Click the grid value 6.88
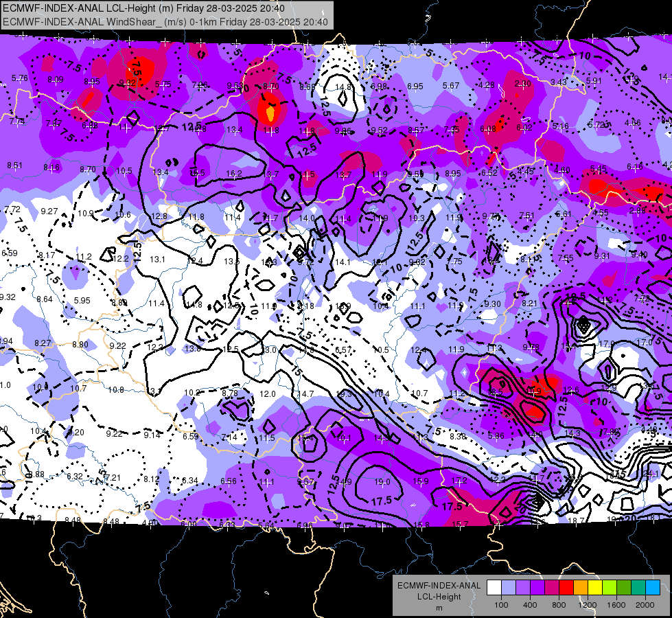Viewport: 672px width, 618px height. tap(90, 125)
